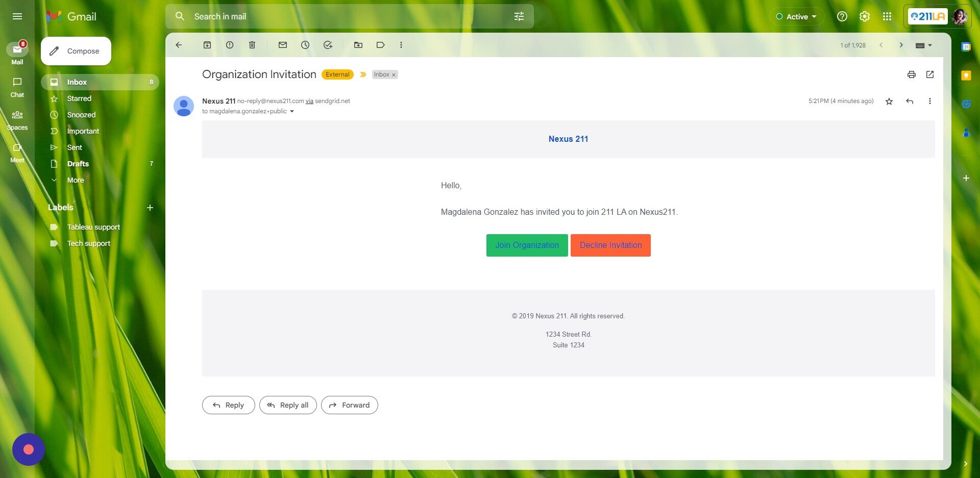Compose a new email

point(76,51)
